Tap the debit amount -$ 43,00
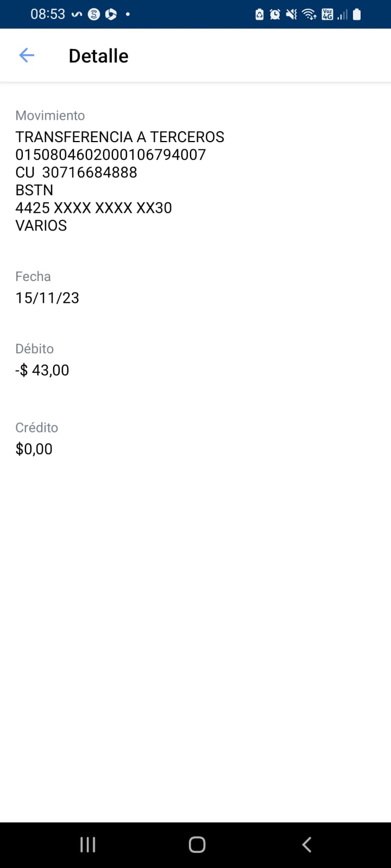Image resolution: width=391 pixels, height=868 pixels. [x=42, y=370]
